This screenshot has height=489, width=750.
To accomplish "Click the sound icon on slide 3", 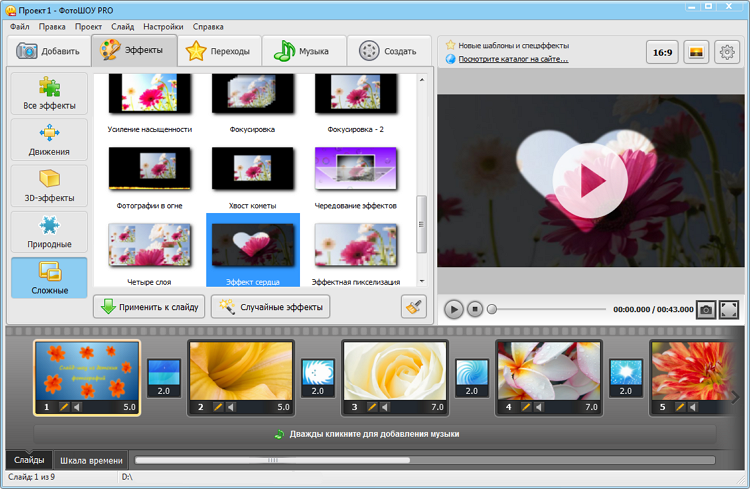I will (x=385, y=407).
